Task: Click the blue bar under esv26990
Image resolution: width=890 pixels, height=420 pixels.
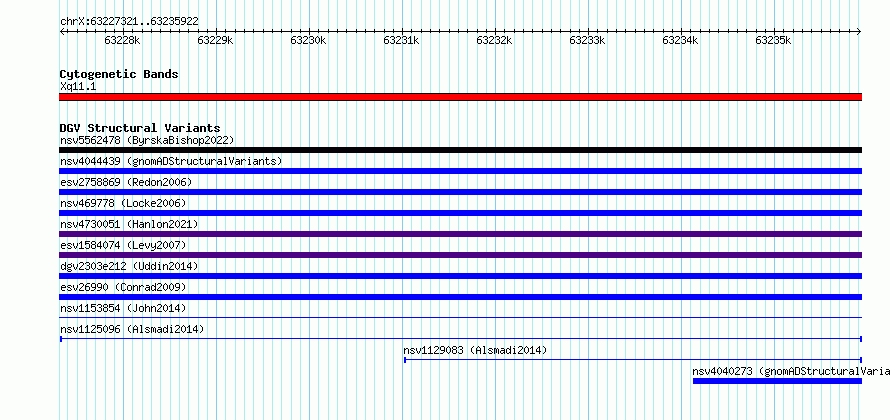Action: [460, 297]
